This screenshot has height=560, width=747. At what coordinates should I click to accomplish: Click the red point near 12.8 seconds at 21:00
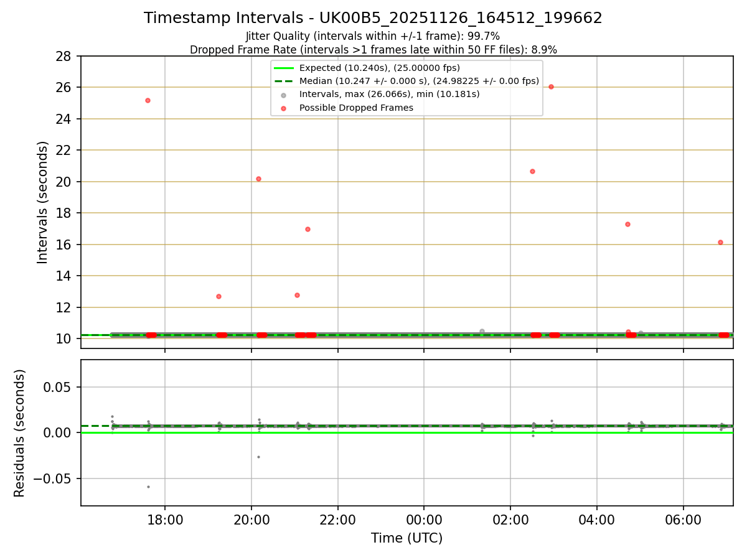point(297,295)
